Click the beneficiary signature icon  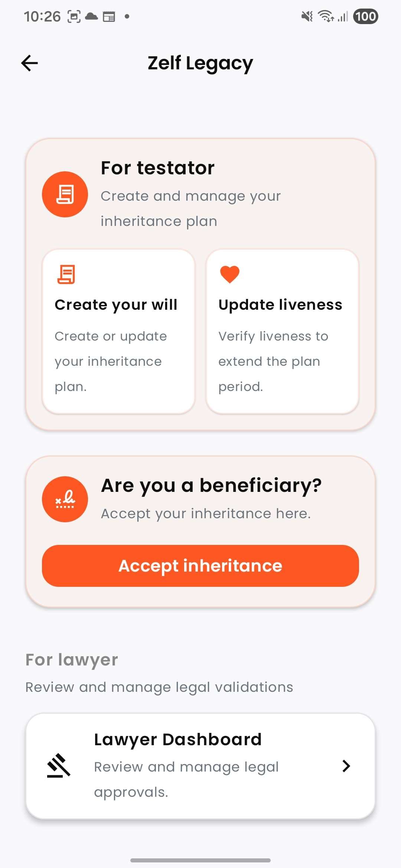(x=65, y=499)
